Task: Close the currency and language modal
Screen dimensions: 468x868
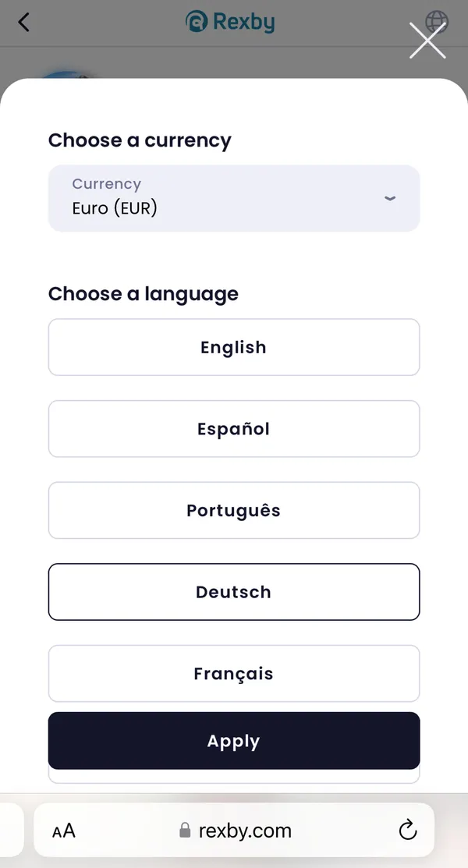Action: (x=427, y=41)
